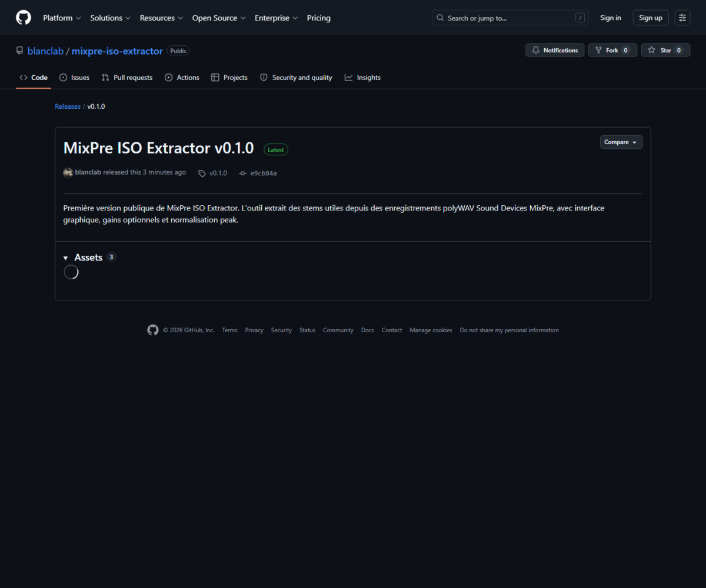Collapse the Assets section
The image size is (706, 588).
pyautogui.click(x=89, y=258)
